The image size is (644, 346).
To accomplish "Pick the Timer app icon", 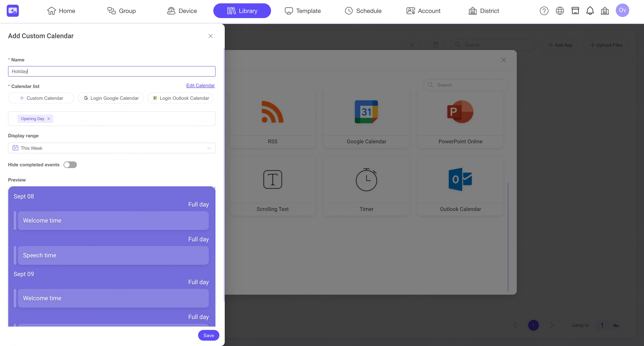I will pos(366,179).
